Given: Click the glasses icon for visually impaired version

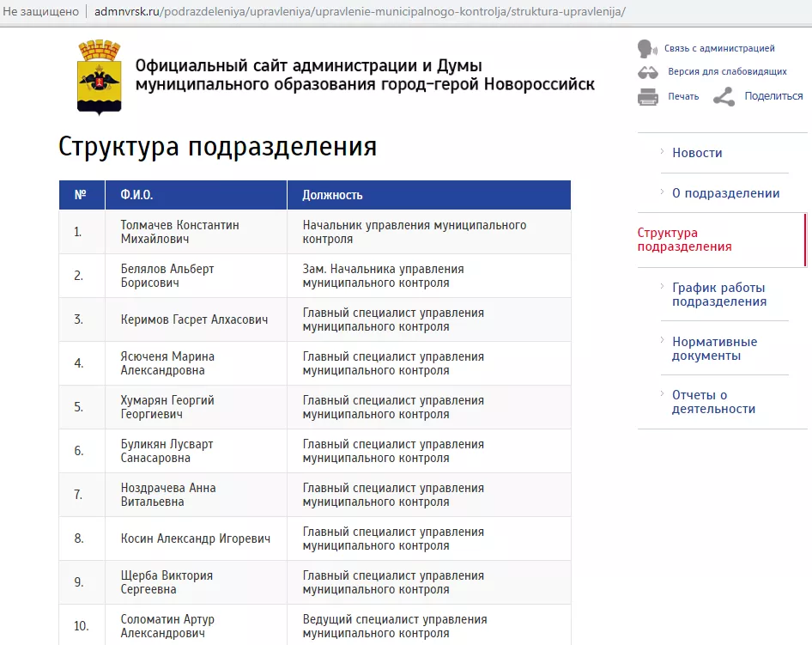Looking at the screenshot, I should pos(647,72).
